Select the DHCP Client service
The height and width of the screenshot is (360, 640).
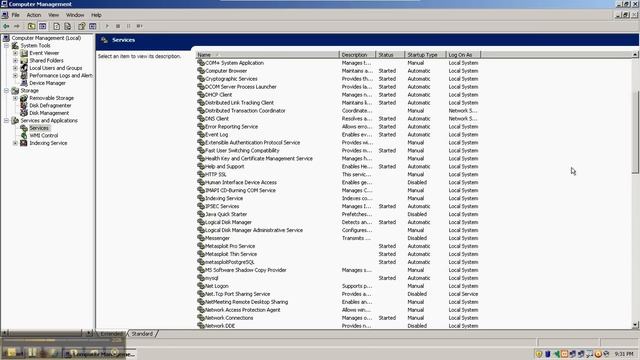coord(339,95)
